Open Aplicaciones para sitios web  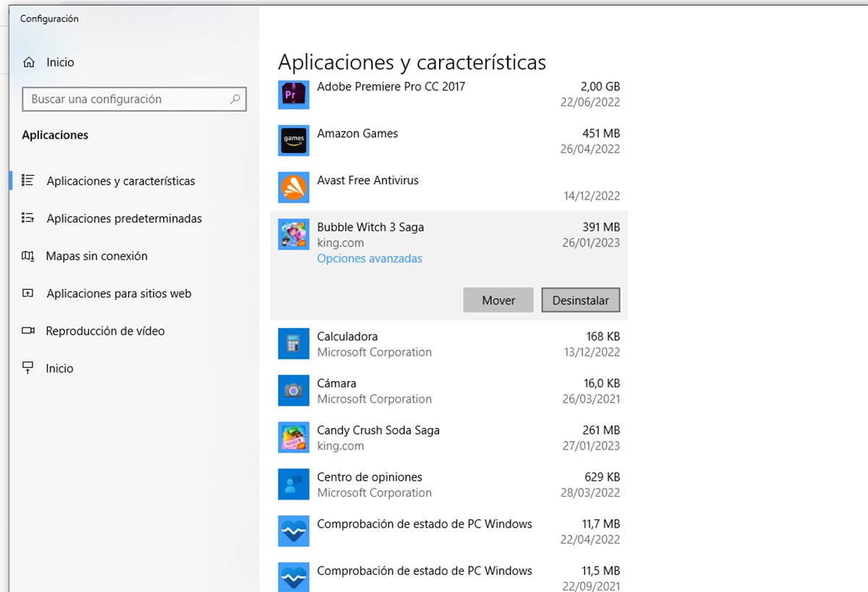(119, 293)
